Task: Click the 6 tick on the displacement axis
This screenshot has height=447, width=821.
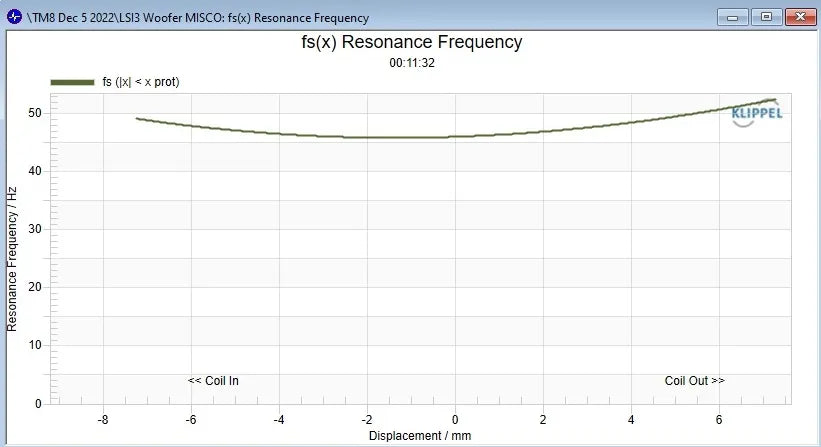Action: [719, 420]
